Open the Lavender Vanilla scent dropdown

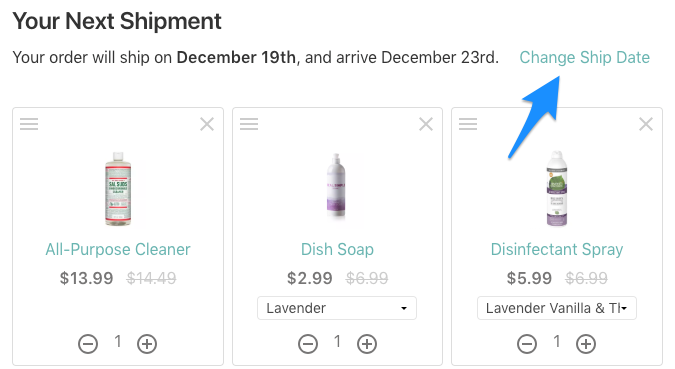[x=557, y=308]
